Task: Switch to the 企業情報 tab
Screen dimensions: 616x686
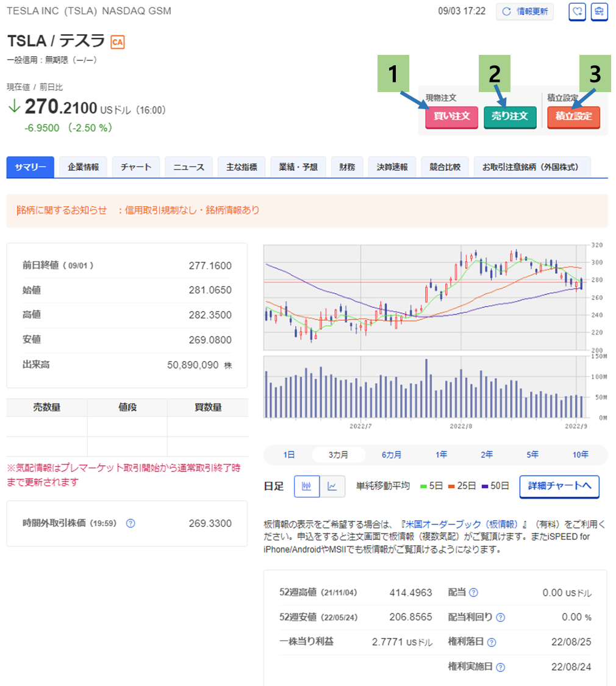Action: [83, 167]
